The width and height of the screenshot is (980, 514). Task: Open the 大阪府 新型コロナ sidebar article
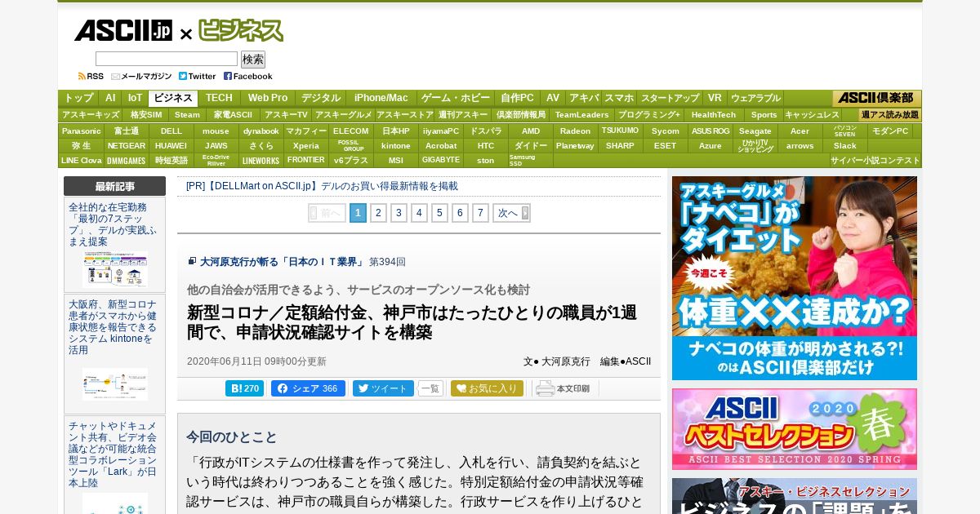click(x=113, y=327)
